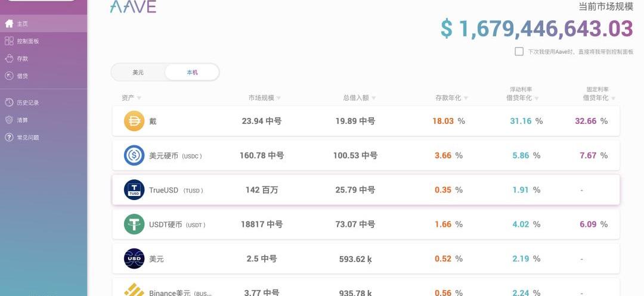Click the DAI coin icon
Viewport: 644px width, 296px height.
(134, 121)
